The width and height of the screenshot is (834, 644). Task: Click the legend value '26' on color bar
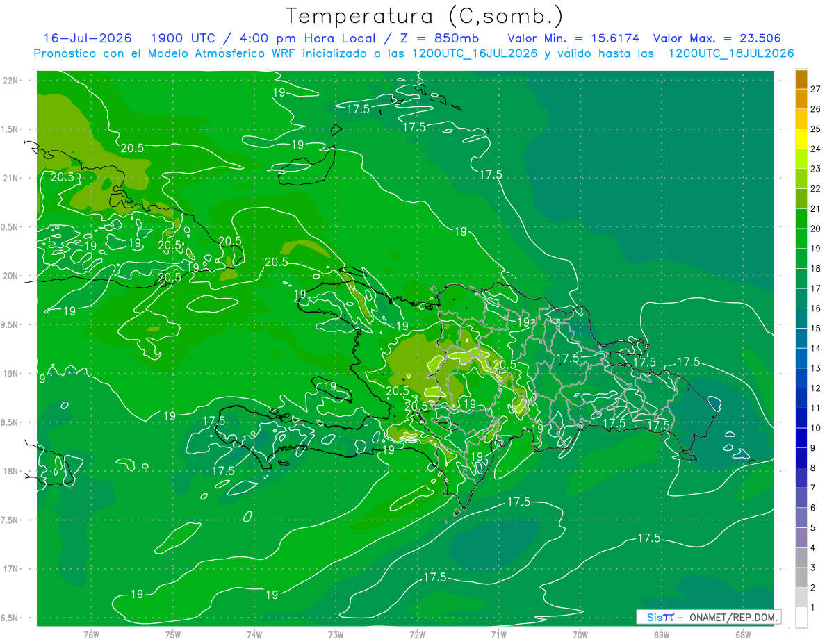(x=816, y=109)
